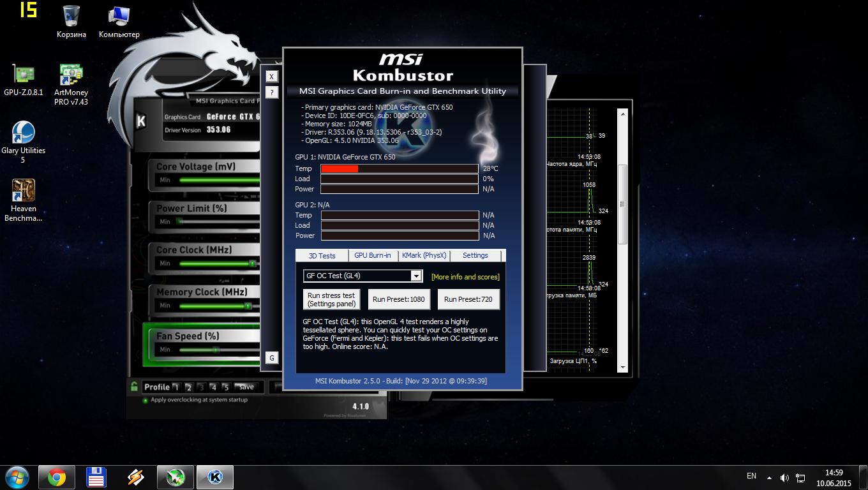The width and height of the screenshot is (868, 490).
Task: Click the EN language indicator
Action: pyautogui.click(x=751, y=476)
